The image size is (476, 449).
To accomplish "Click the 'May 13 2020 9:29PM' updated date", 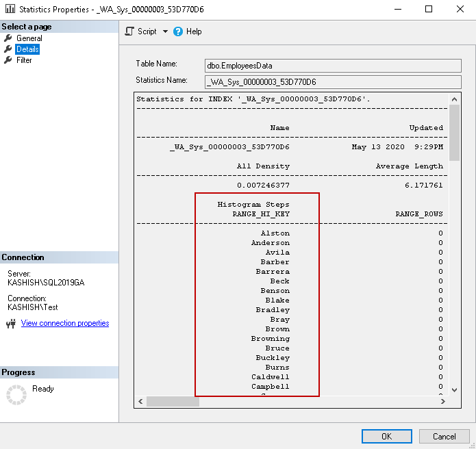I will [x=397, y=147].
